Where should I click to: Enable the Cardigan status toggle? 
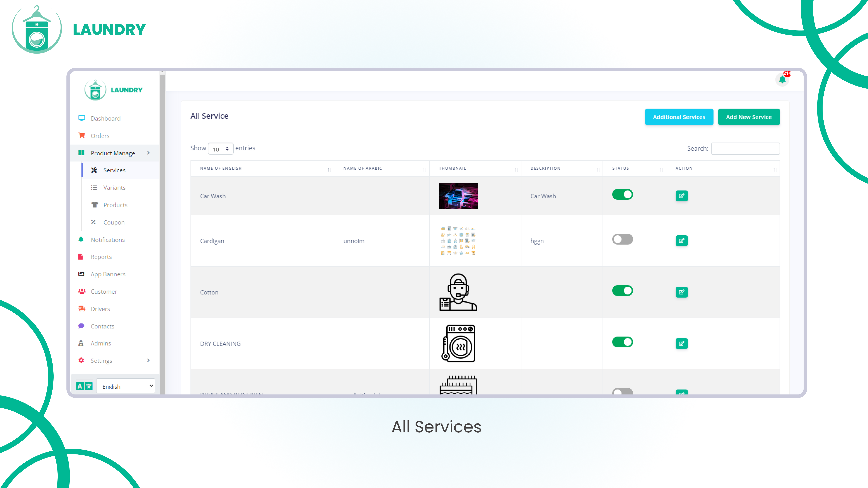(x=622, y=239)
